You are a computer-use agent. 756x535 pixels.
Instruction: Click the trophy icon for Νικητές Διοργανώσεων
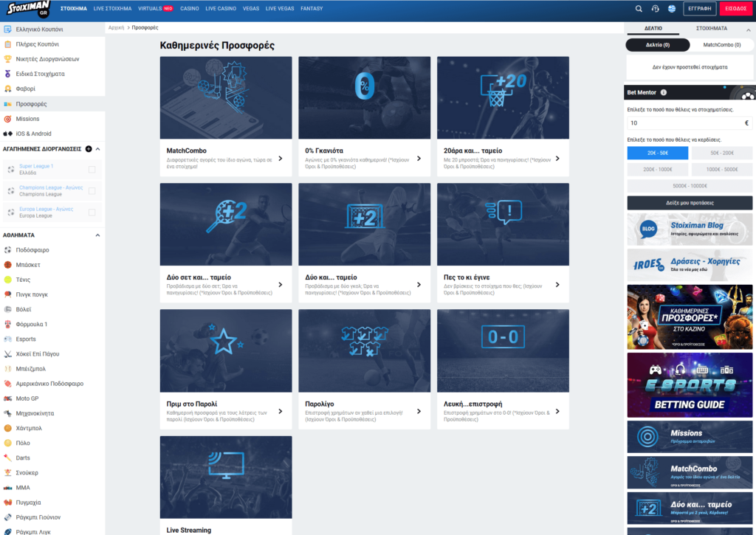[x=7, y=59]
